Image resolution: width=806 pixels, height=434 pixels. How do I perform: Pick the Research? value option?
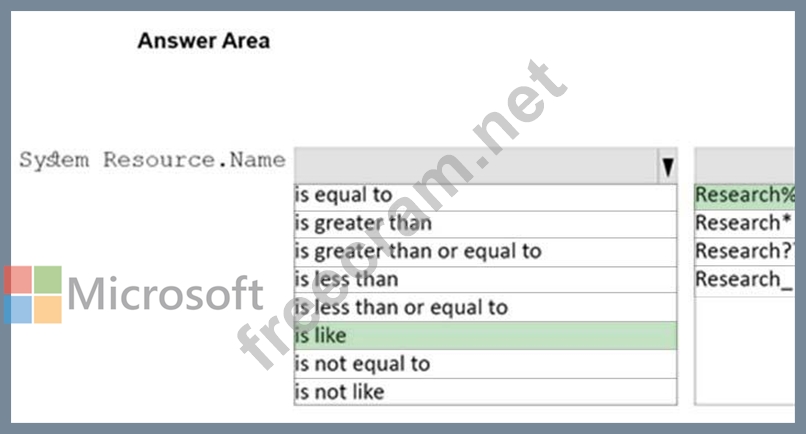(745, 252)
